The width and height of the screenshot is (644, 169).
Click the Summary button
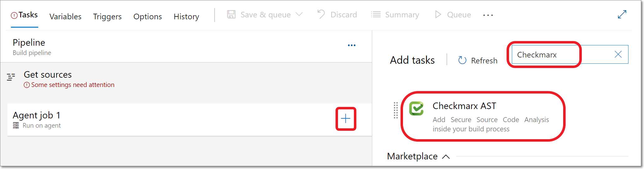click(x=395, y=15)
